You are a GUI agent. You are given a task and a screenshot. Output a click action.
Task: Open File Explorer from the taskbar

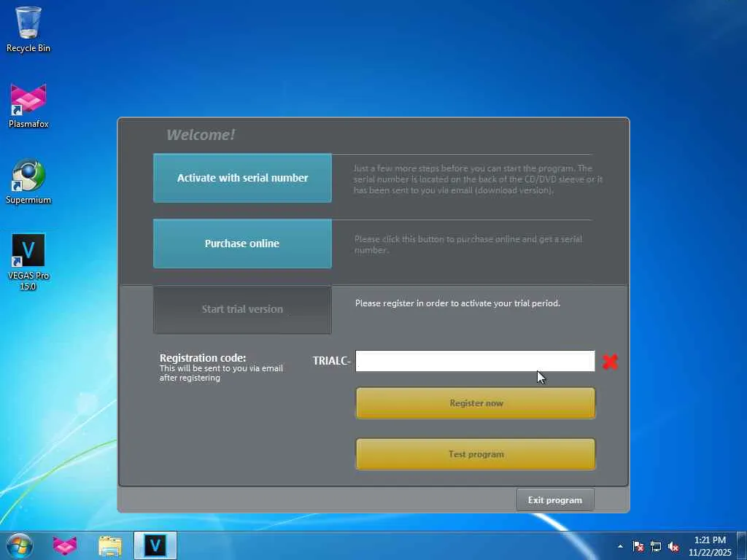click(110, 545)
